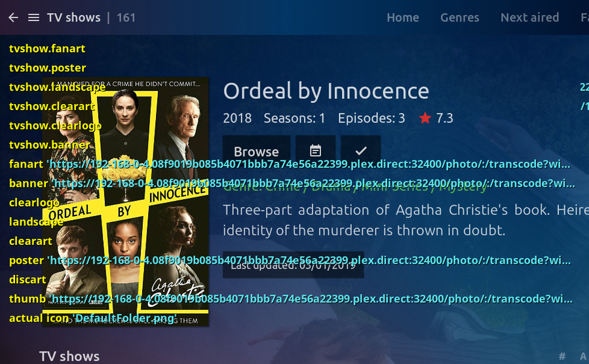The image size is (589, 364).
Task: Open the Ordeal by Innocence poster
Action: 125,201
